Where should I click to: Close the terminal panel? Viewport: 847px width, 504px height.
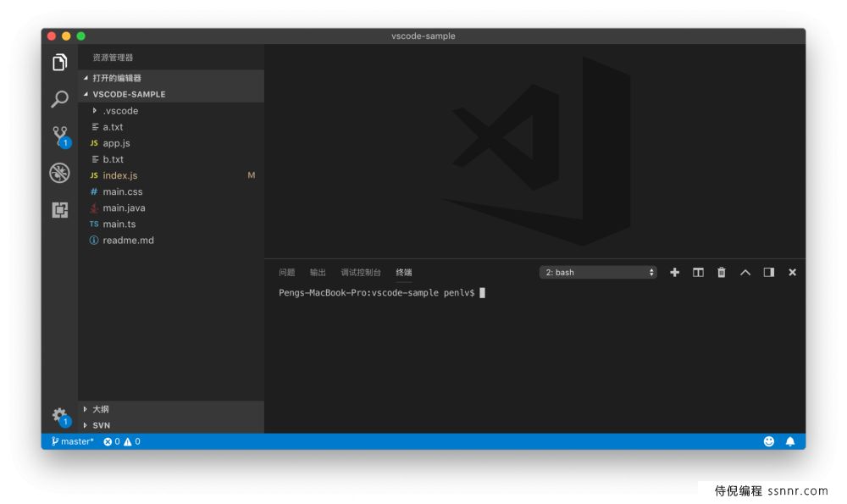point(793,272)
